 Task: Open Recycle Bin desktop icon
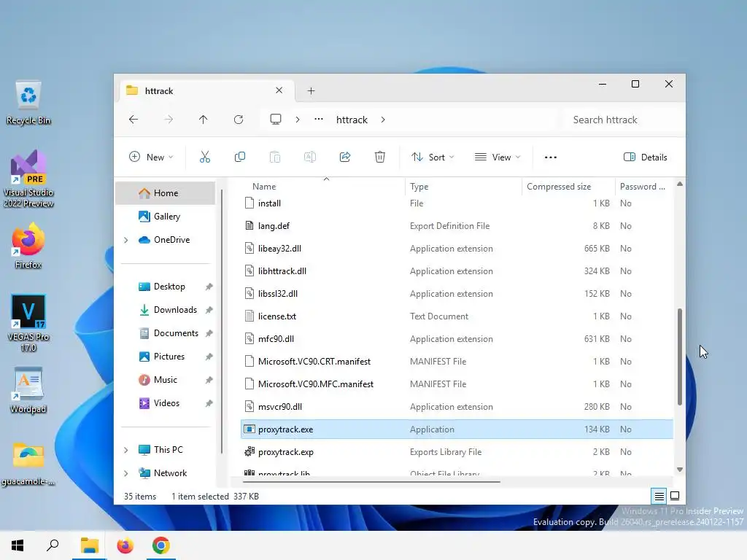pyautogui.click(x=28, y=104)
